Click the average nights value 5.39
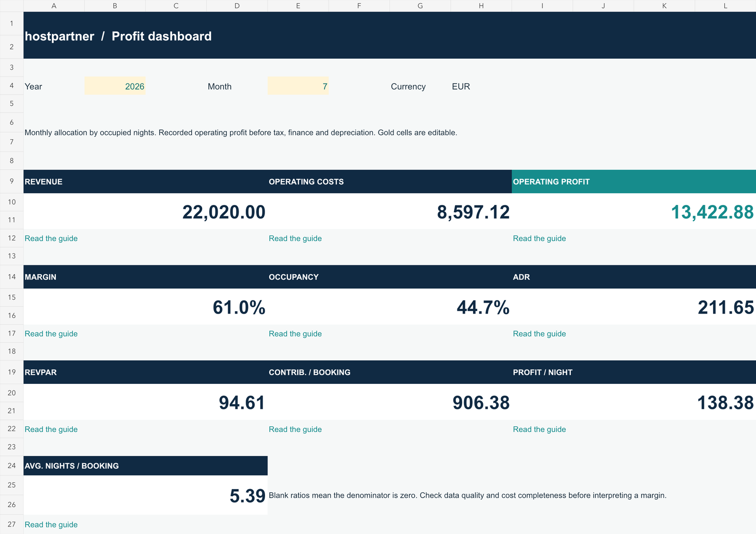 (x=248, y=496)
